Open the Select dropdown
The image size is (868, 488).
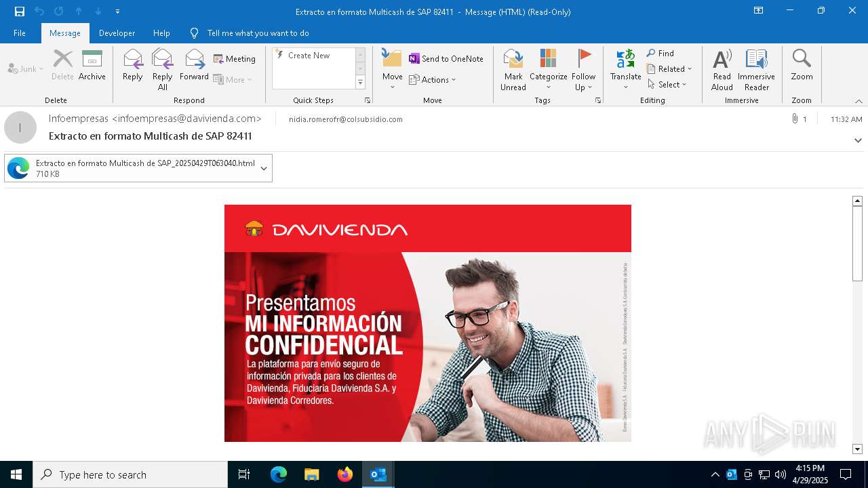[x=667, y=84]
